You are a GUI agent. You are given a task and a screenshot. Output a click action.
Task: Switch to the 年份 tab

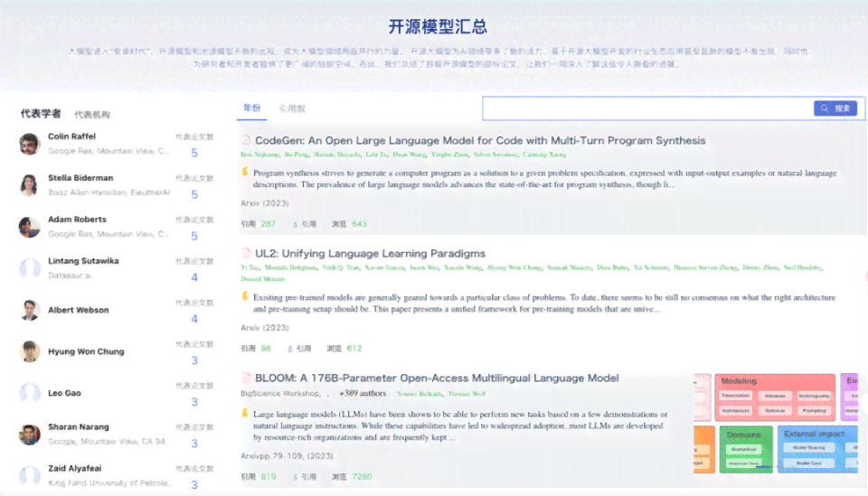click(252, 108)
